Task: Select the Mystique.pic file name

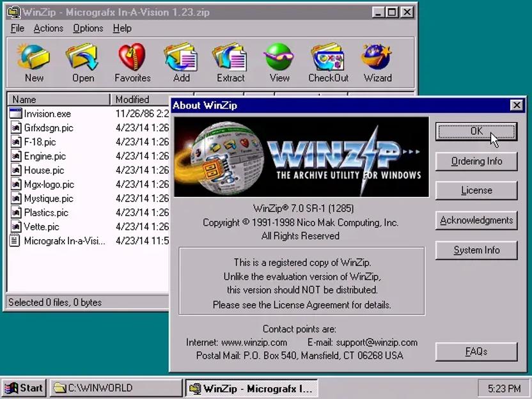Action: coord(49,198)
